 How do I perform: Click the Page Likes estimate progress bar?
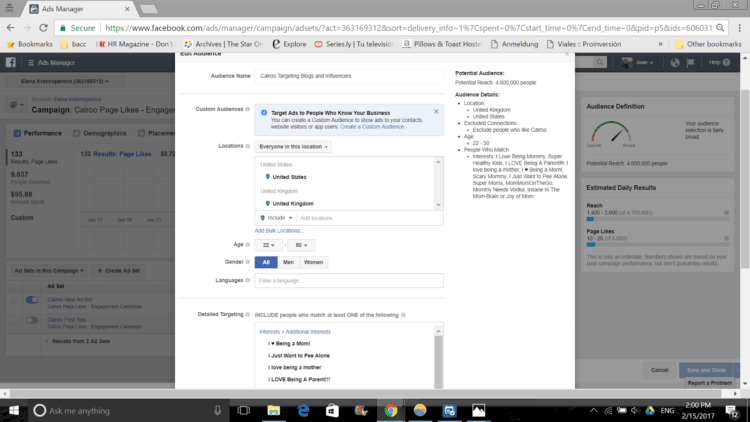coord(658,244)
